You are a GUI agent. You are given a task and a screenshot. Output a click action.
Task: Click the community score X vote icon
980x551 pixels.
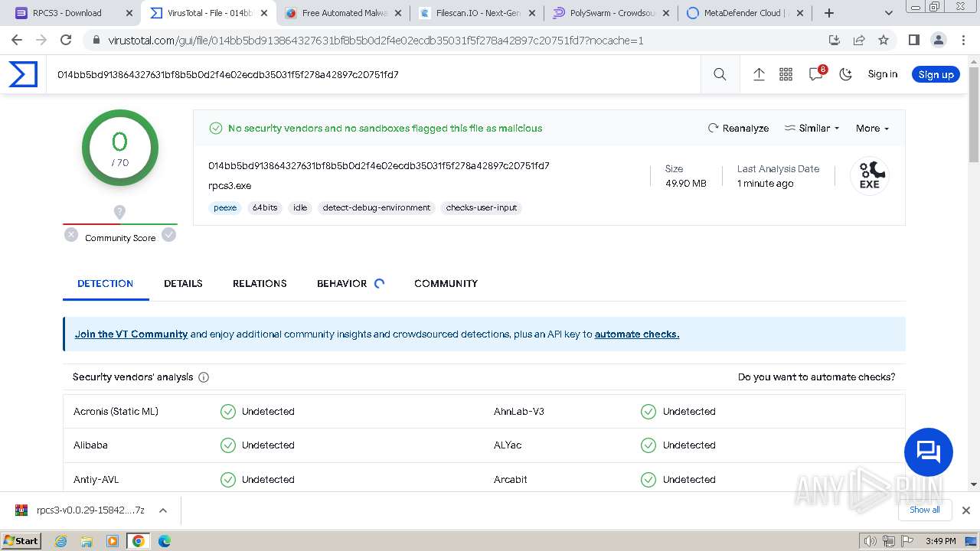click(71, 235)
